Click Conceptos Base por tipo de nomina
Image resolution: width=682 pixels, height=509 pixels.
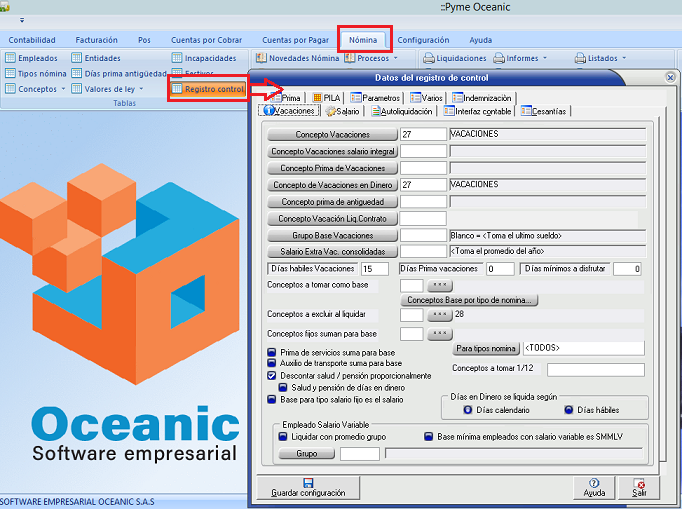click(469, 300)
